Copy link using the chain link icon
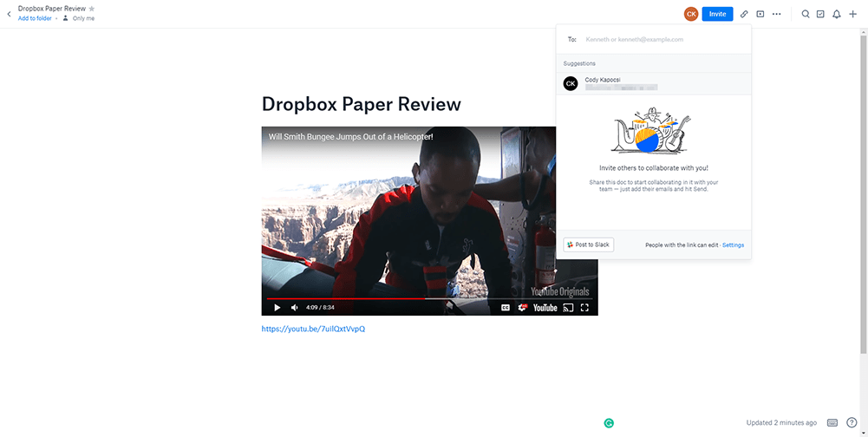Viewport: 868px width, 437px height. 744,14
